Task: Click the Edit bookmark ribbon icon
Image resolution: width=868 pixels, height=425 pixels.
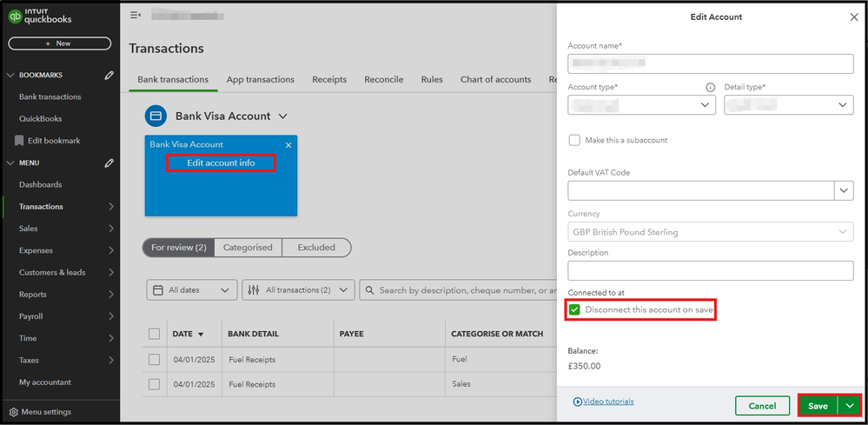Action: (x=19, y=141)
